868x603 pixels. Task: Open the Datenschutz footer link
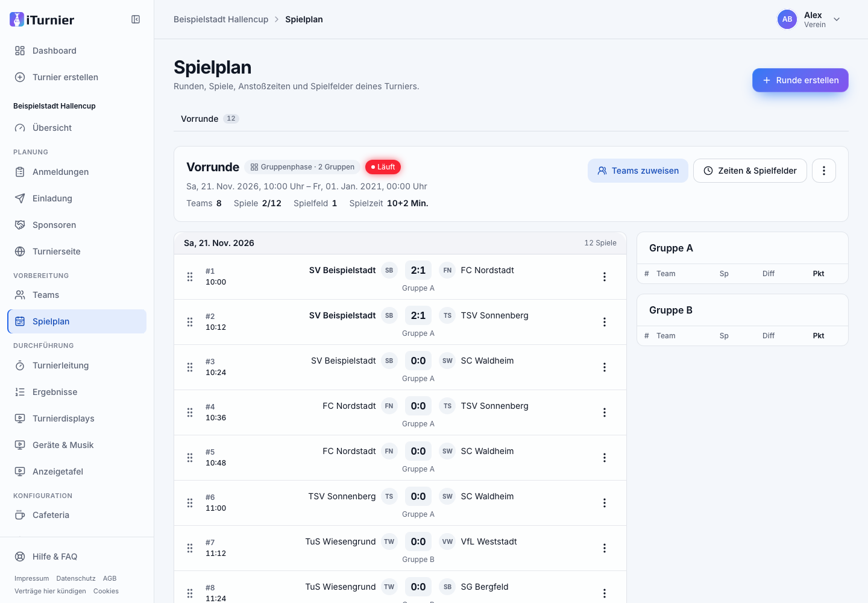coord(76,578)
